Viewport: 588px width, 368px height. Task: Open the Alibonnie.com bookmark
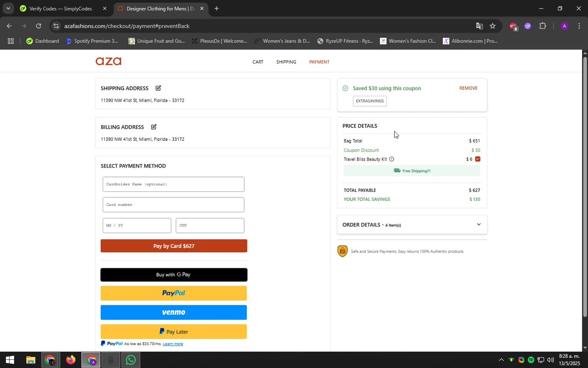click(x=470, y=41)
